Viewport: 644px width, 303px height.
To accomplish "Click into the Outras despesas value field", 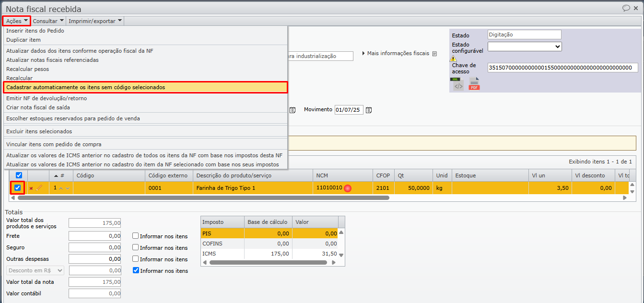I will coord(95,259).
